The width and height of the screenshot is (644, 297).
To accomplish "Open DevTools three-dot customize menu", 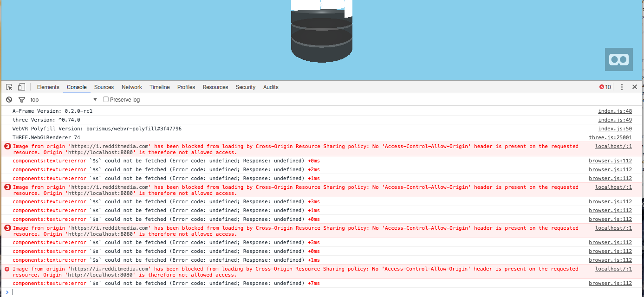I will tap(622, 87).
